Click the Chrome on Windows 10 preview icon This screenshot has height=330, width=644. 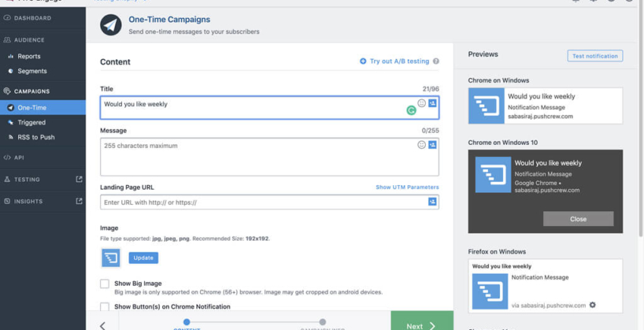click(x=493, y=174)
